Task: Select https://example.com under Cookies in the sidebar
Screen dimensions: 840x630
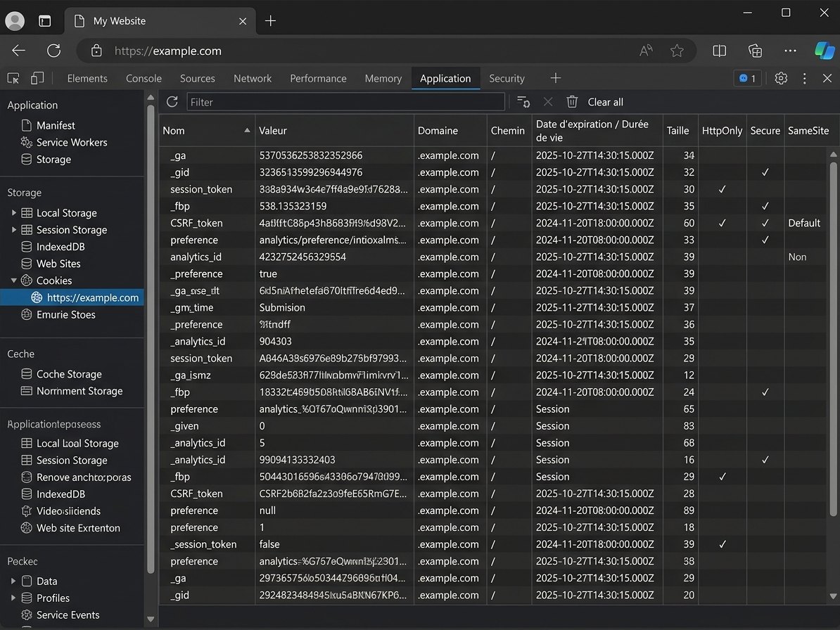Action: pos(72,297)
